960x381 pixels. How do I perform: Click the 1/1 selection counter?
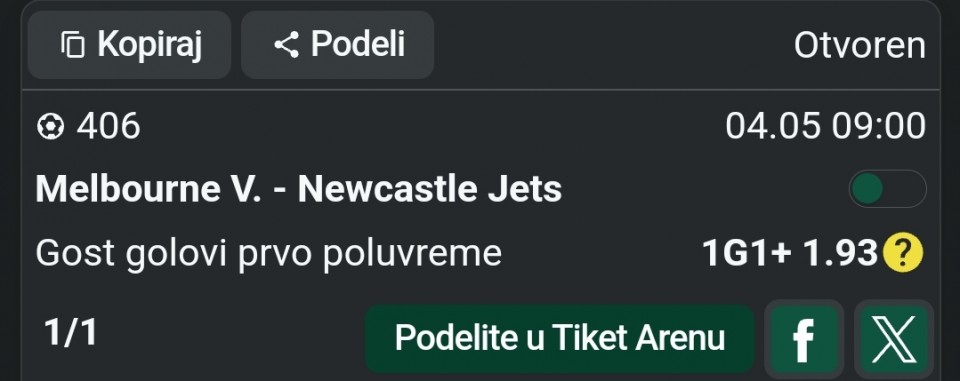(x=70, y=333)
